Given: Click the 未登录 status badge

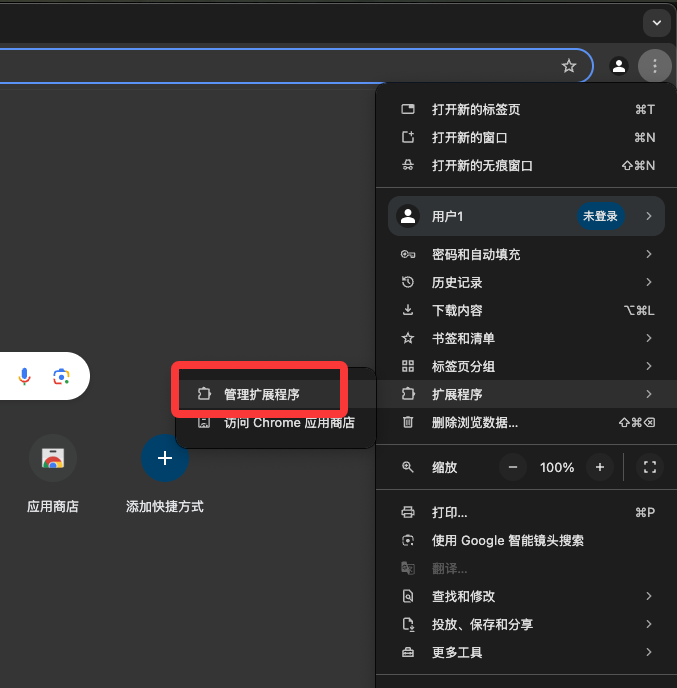Looking at the screenshot, I should (600, 216).
